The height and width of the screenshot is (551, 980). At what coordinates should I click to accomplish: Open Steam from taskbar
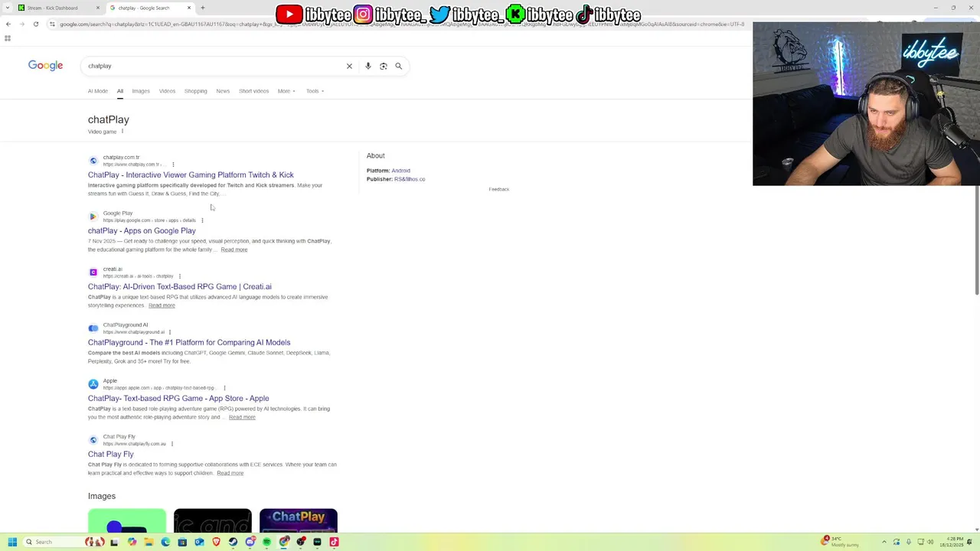233,542
